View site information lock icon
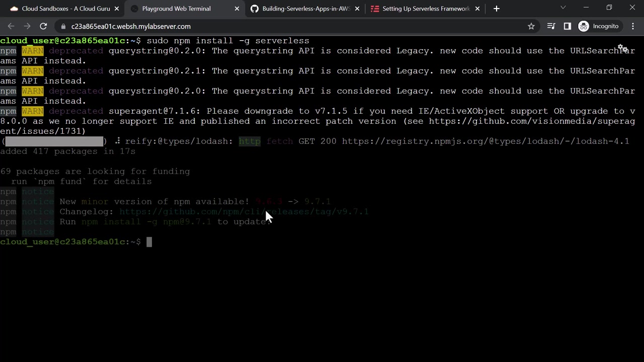 [x=63, y=26]
